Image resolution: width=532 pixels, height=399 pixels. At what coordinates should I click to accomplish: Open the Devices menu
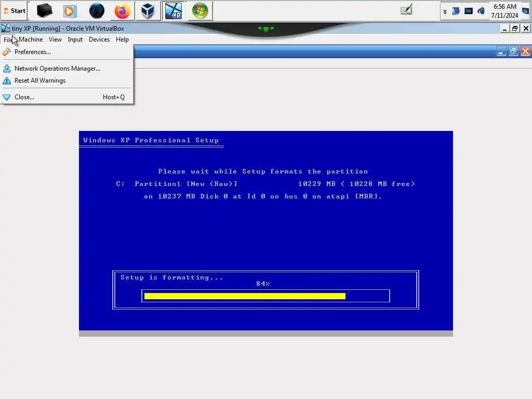(99, 39)
